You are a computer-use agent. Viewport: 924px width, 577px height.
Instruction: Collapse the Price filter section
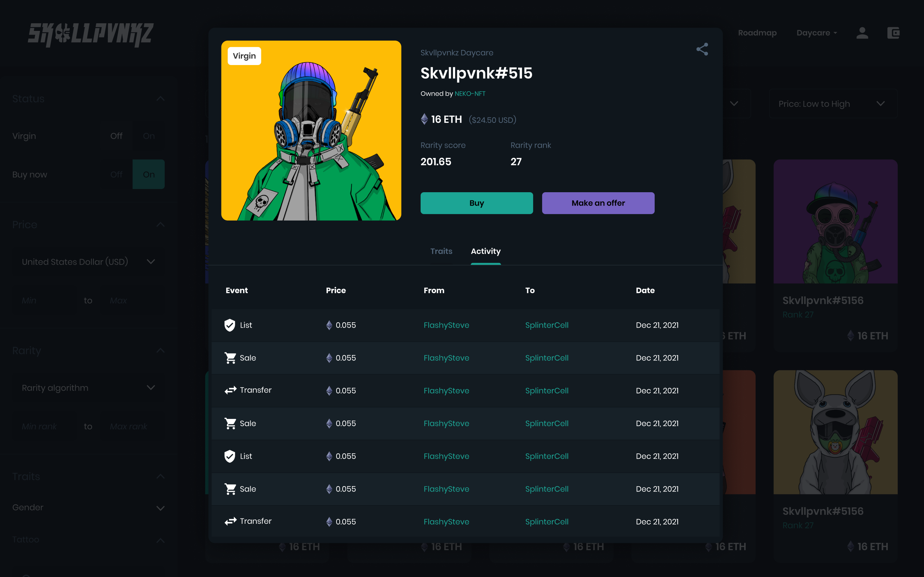(160, 225)
